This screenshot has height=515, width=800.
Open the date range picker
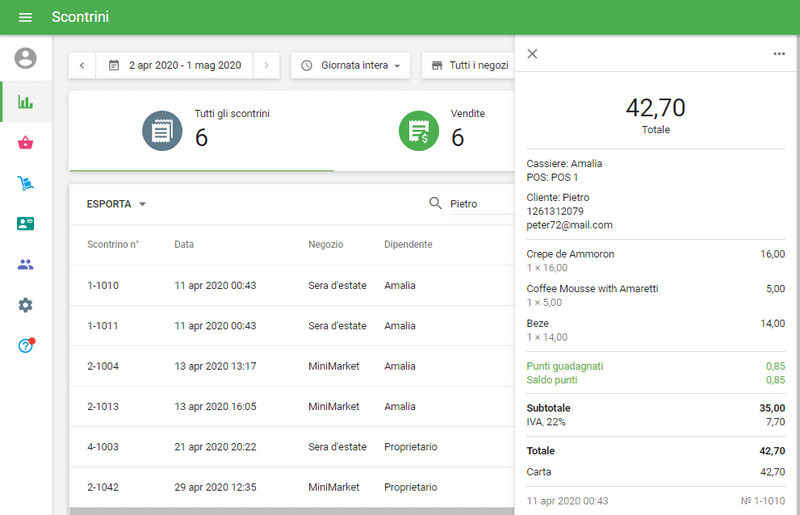(x=174, y=66)
